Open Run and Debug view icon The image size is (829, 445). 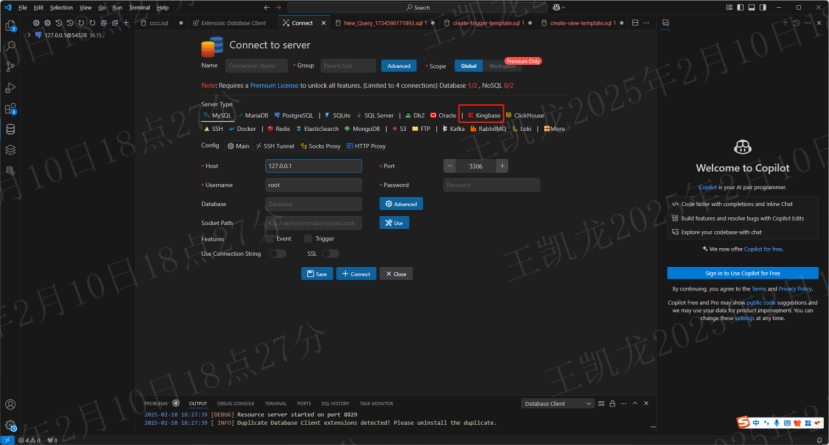click(x=10, y=88)
